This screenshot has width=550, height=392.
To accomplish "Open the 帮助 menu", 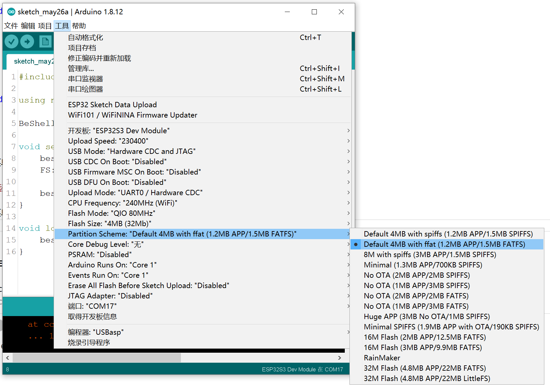I will (79, 26).
